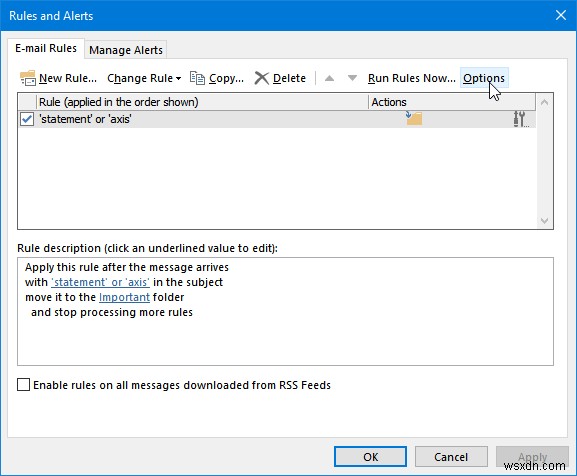577x476 pixels.
Task: Click the New Rule folder icon
Action: (28, 78)
